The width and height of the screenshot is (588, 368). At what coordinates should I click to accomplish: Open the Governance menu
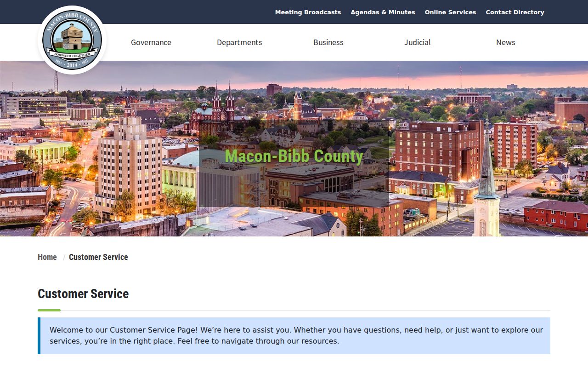tap(151, 42)
